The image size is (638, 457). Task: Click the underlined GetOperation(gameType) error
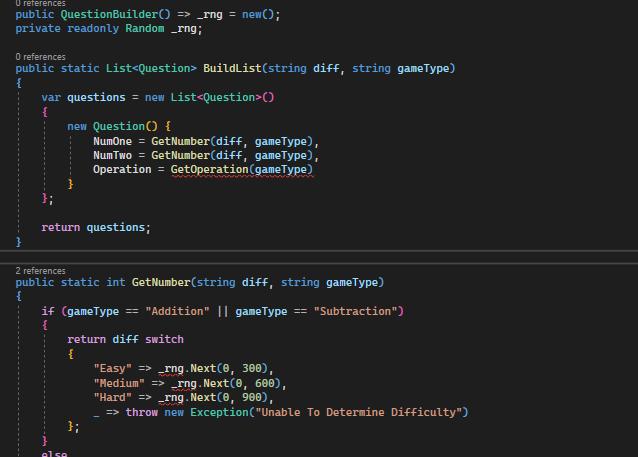242,170
